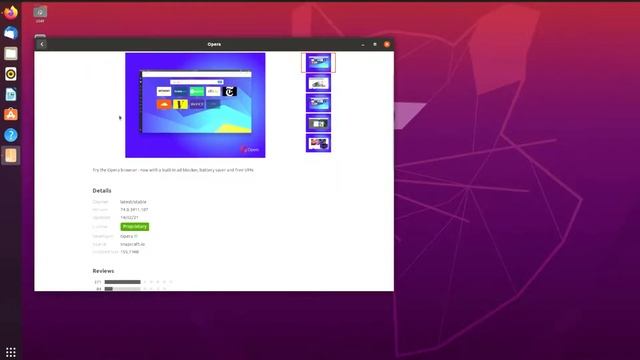This screenshot has height=360, width=640.
Task: Click the Reviews section heading
Action: coord(103,271)
